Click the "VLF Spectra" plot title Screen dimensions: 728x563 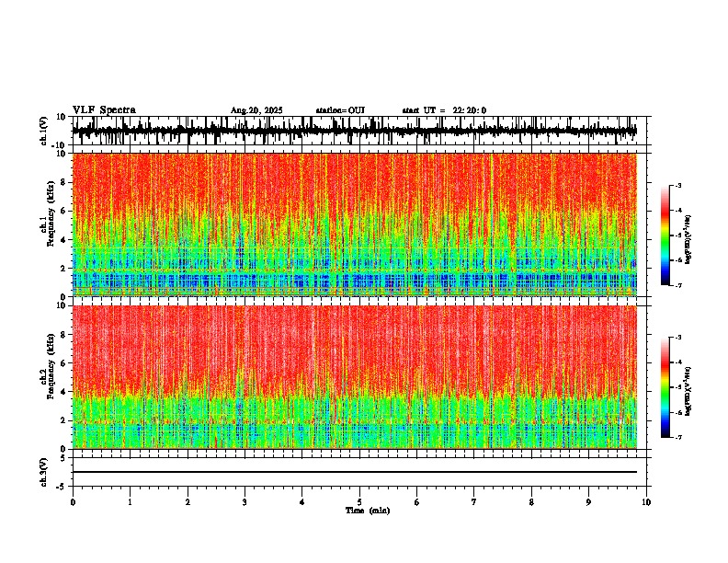click(x=104, y=110)
